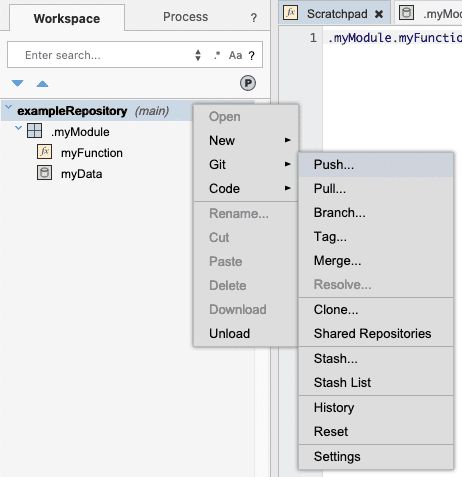The image size is (462, 477).
Task: Click line number 1 in the gutter
Action: coord(313,38)
